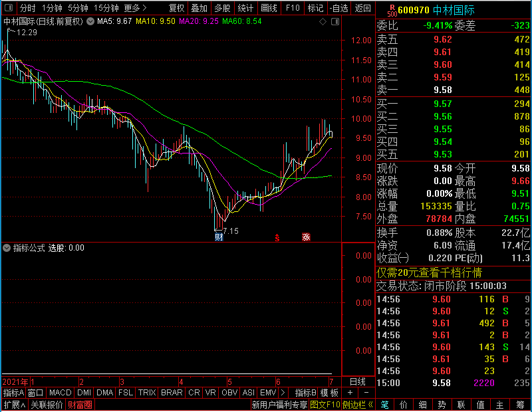532x412 pixels.
Task: Collapse sidebar via 侧边栏 toggle
Action: 358,405
